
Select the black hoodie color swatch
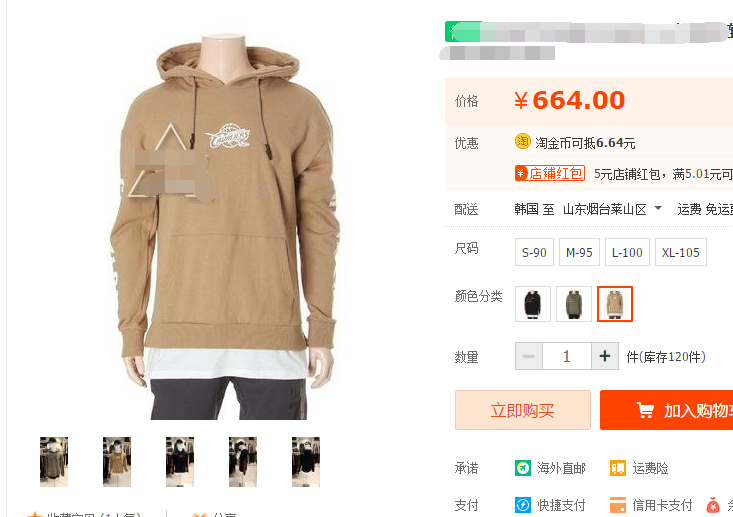click(x=533, y=304)
